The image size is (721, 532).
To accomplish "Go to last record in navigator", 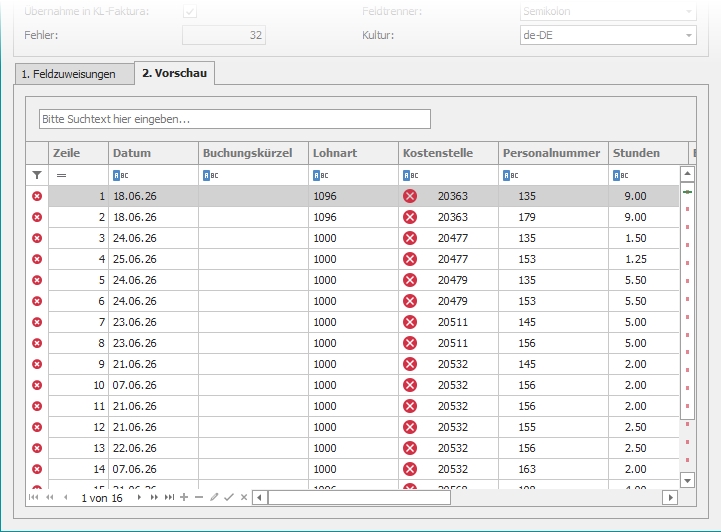I will (x=169, y=497).
